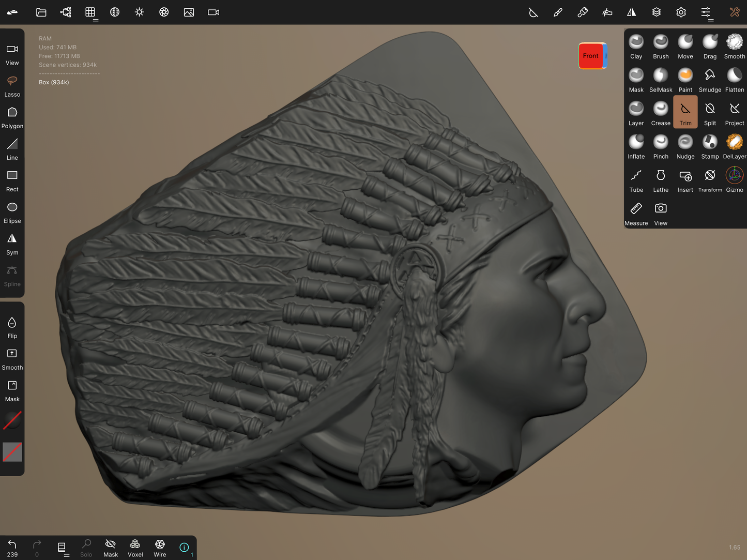747x560 pixels.
Task: Open the background image menu
Action: (x=189, y=12)
